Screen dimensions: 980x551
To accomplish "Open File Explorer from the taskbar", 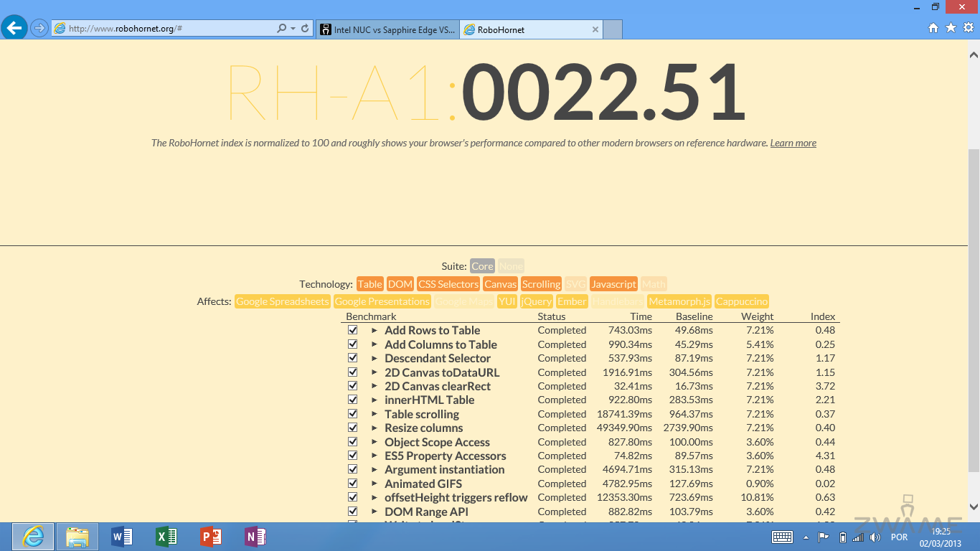I will (x=77, y=537).
